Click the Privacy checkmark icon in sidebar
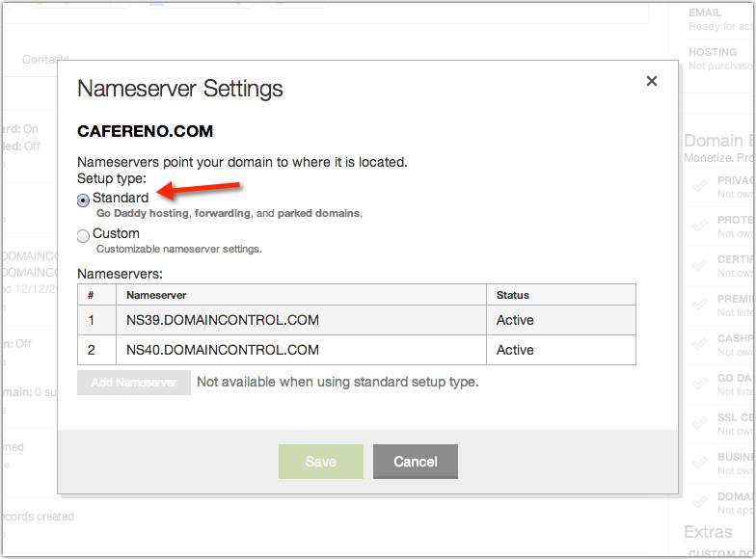756x559 pixels. (x=699, y=186)
